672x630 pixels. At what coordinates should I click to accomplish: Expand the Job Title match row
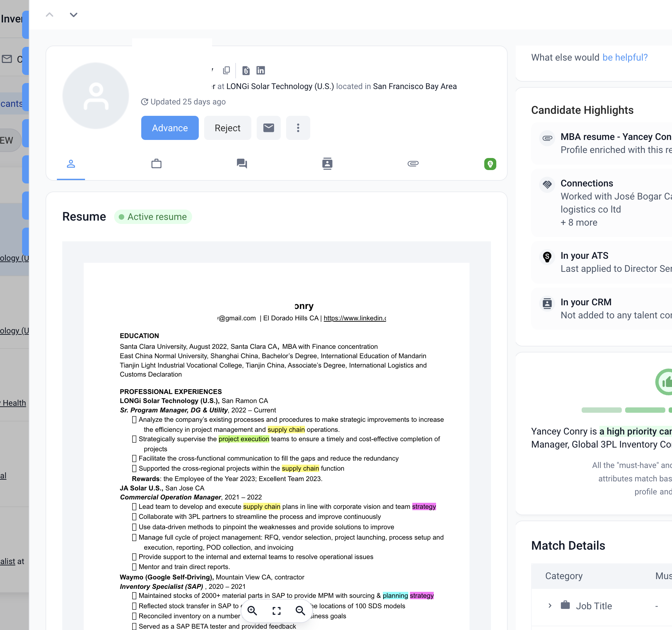pos(550,606)
